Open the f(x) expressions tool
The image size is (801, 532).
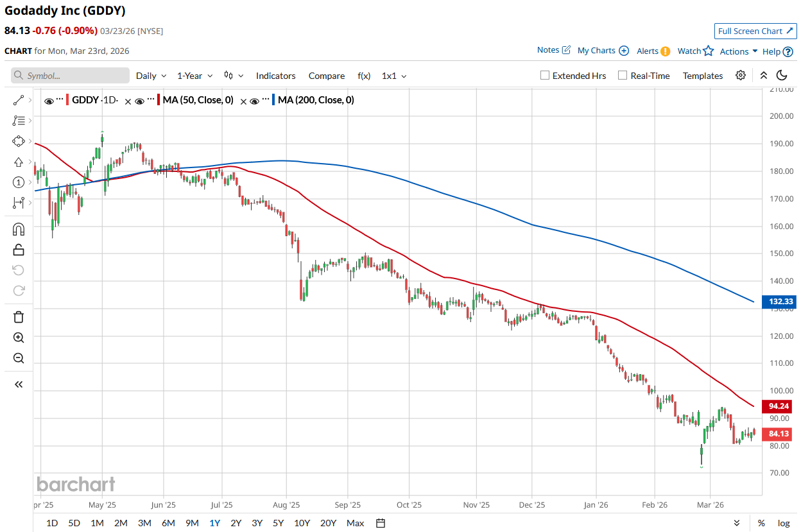click(364, 76)
